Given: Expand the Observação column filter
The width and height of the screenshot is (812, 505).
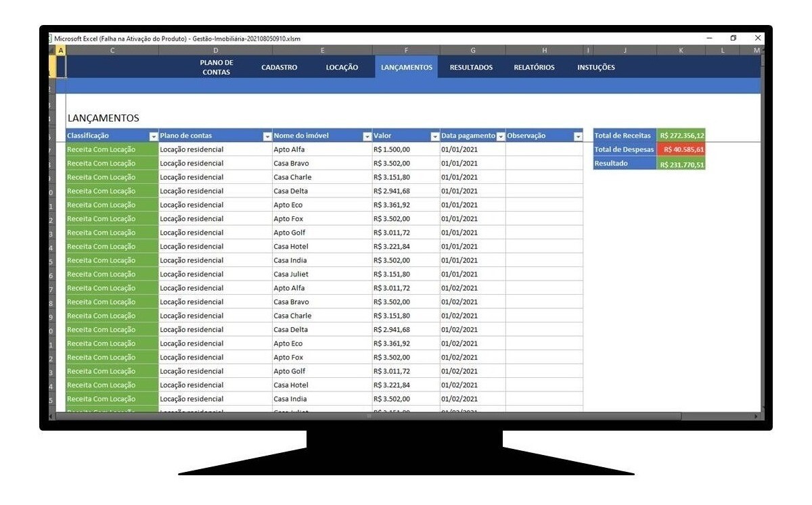Looking at the screenshot, I should pyautogui.click(x=578, y=137).
